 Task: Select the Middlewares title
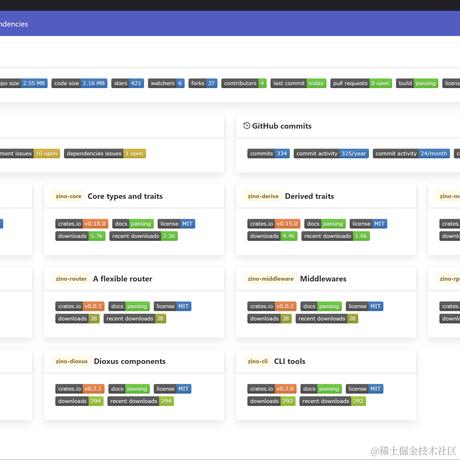point(323,279)
